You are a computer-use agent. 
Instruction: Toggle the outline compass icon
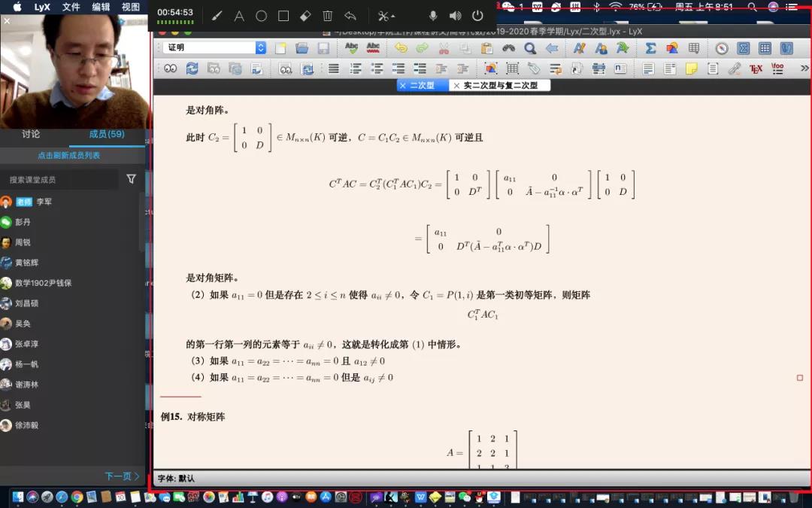tap(722, 48)
